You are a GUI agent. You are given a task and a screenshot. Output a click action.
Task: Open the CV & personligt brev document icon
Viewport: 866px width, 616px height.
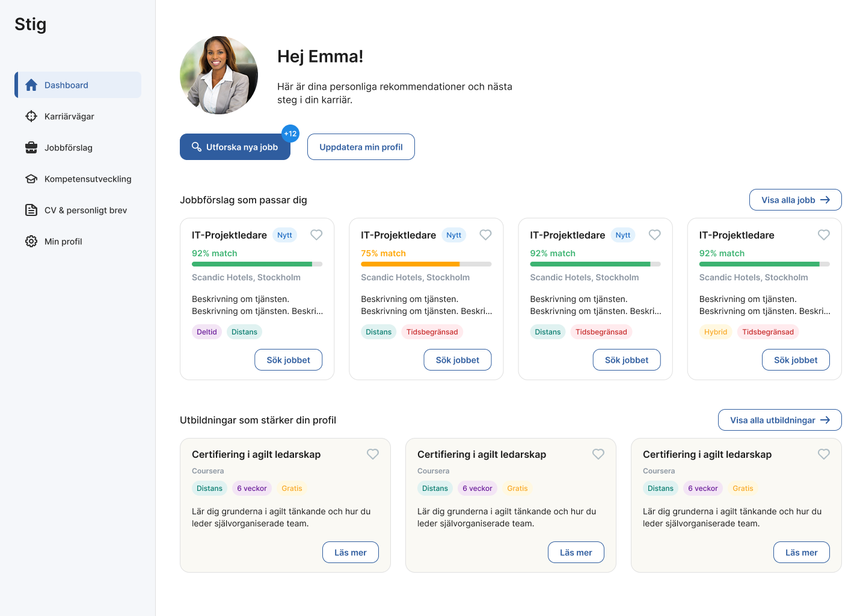[x=31, y=210]
